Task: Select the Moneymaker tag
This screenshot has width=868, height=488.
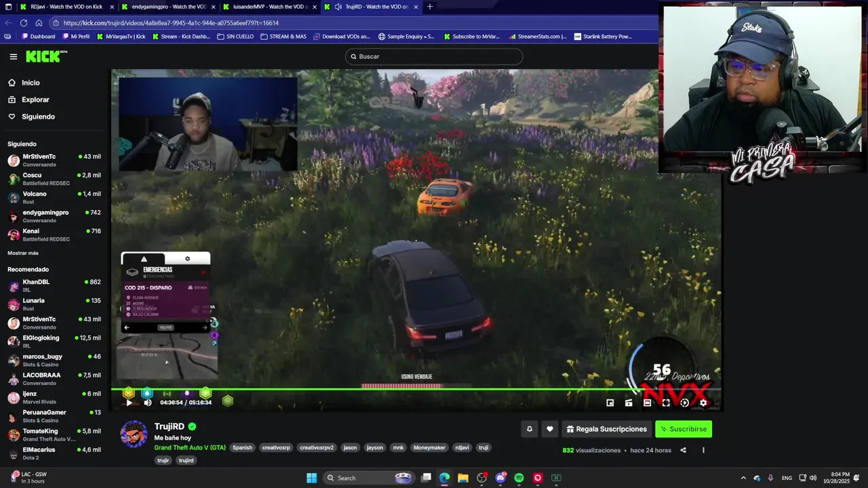Action: click(x=429, y=448)
